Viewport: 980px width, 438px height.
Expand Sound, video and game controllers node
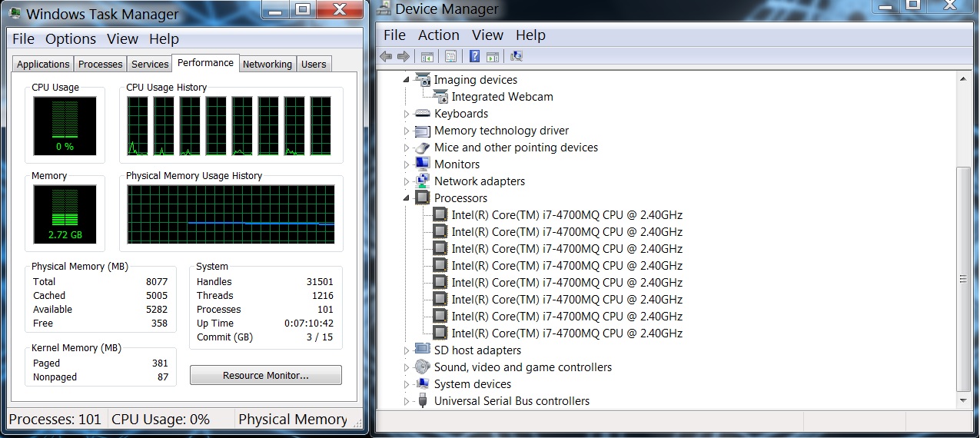[407, 367]
